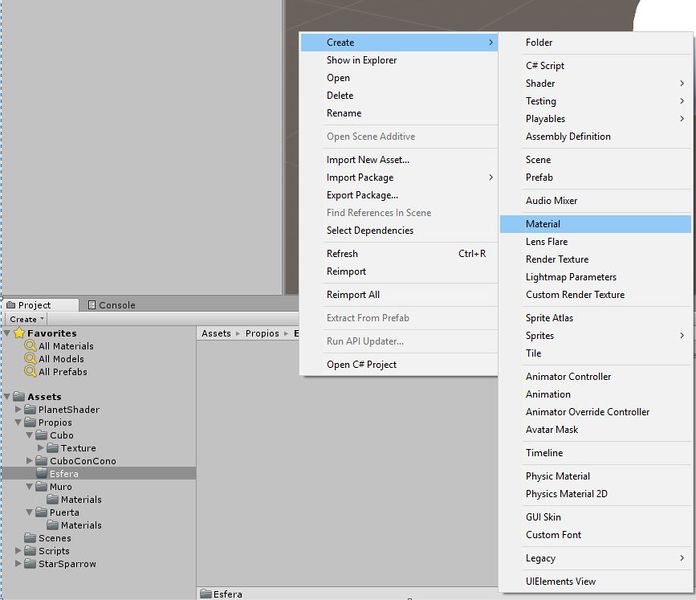
Task: Click the All Prefabs search icon
Action: [30, 371]
